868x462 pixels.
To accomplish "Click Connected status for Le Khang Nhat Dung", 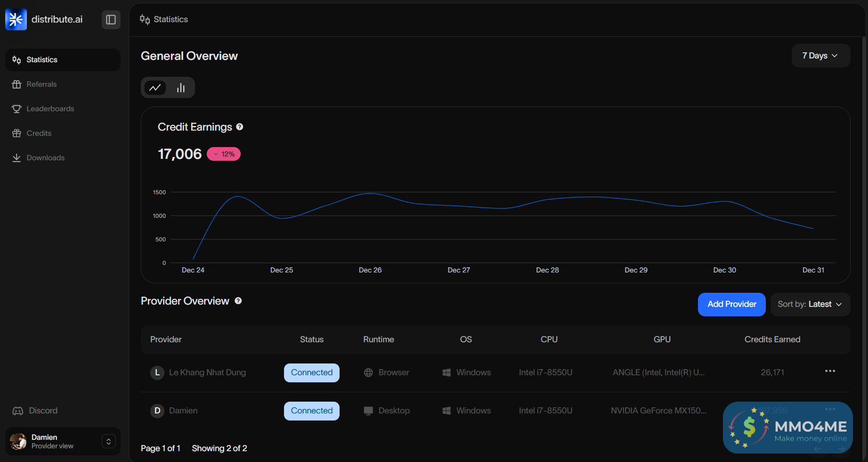I will point(312,373).
